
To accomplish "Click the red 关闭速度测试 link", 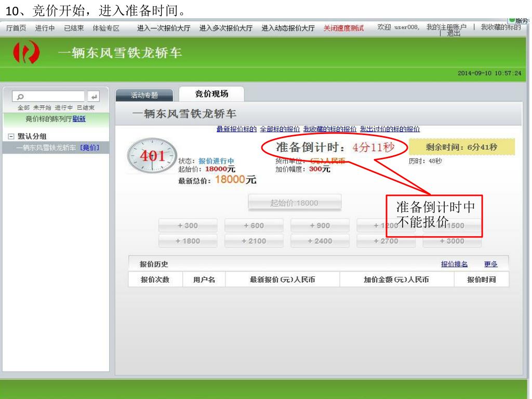I will [x=343, y=28].
